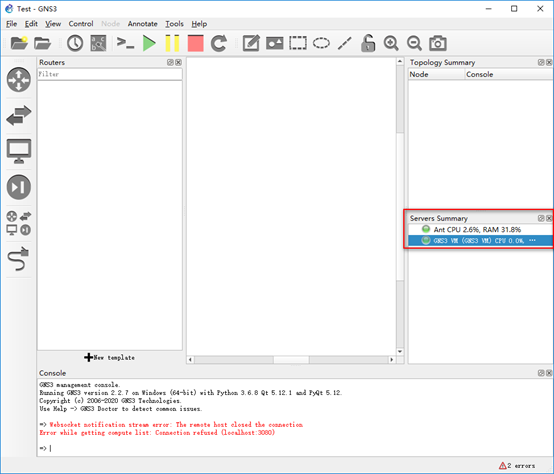
Task: Select the Add a link cable icon
Action: (18, 259)
